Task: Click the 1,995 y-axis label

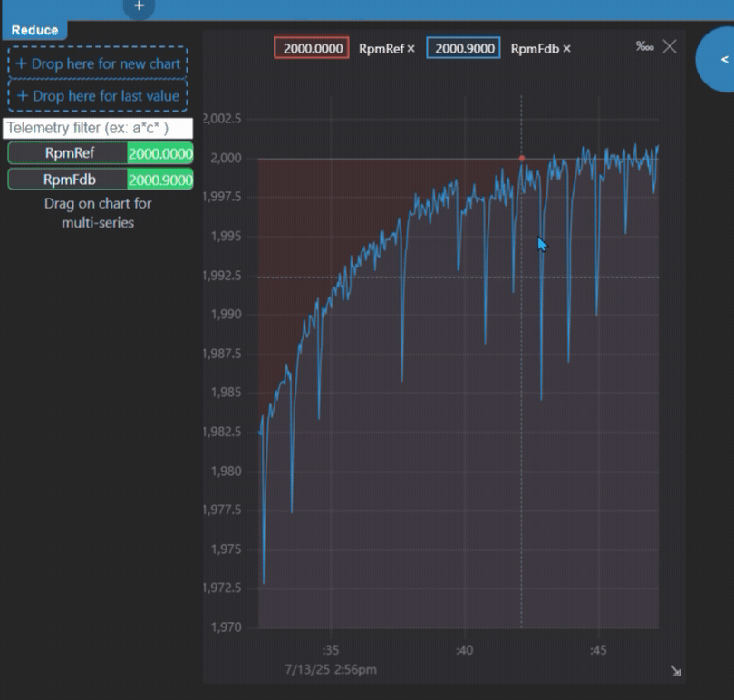Action: point(227,236)
